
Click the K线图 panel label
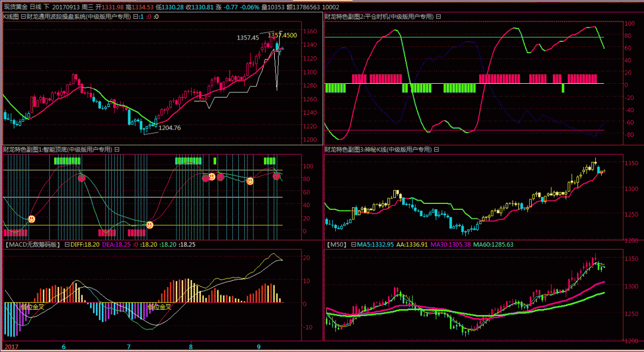11,17
